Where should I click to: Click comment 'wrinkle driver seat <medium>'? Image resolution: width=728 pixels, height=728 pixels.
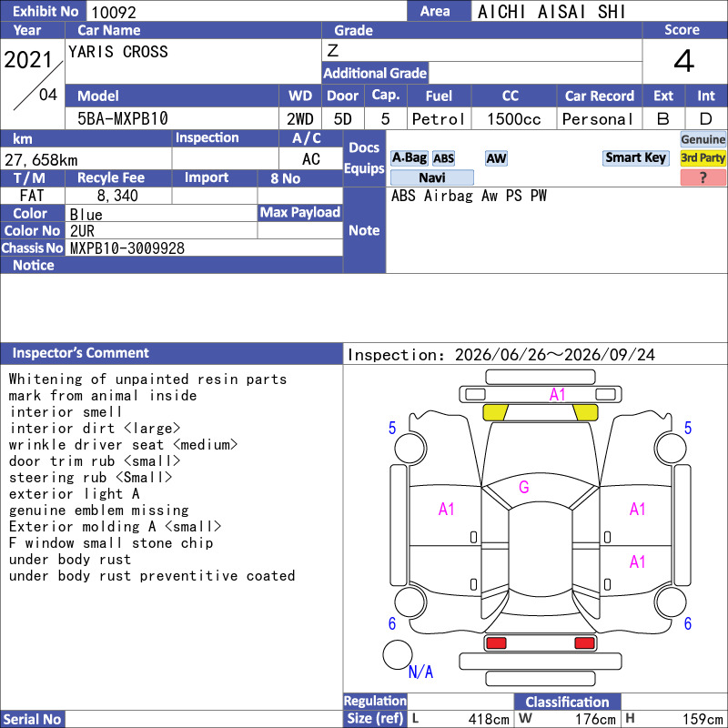[x=123, y=445]
